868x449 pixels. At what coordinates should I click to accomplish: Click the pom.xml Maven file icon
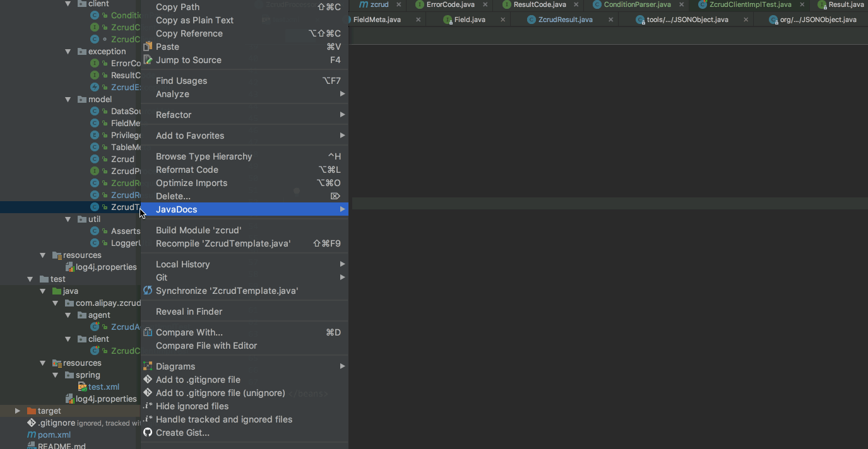[32, 434]
